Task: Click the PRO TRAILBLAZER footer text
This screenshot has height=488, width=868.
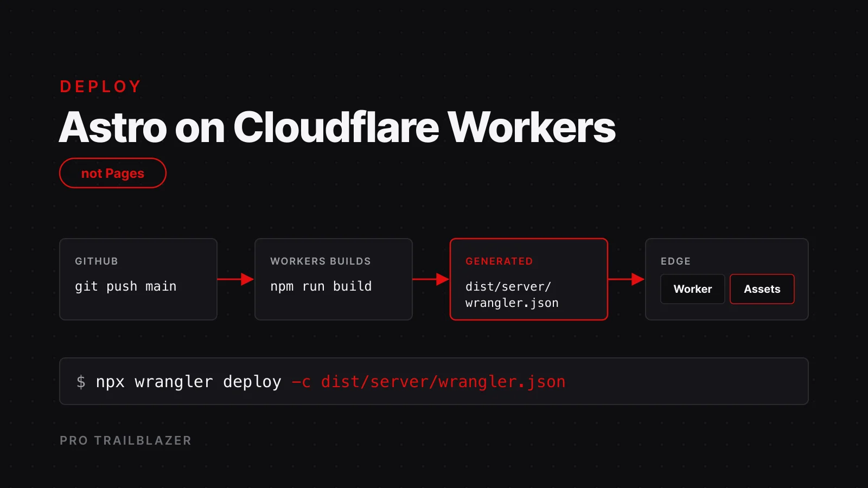Action: pos(126,440)
